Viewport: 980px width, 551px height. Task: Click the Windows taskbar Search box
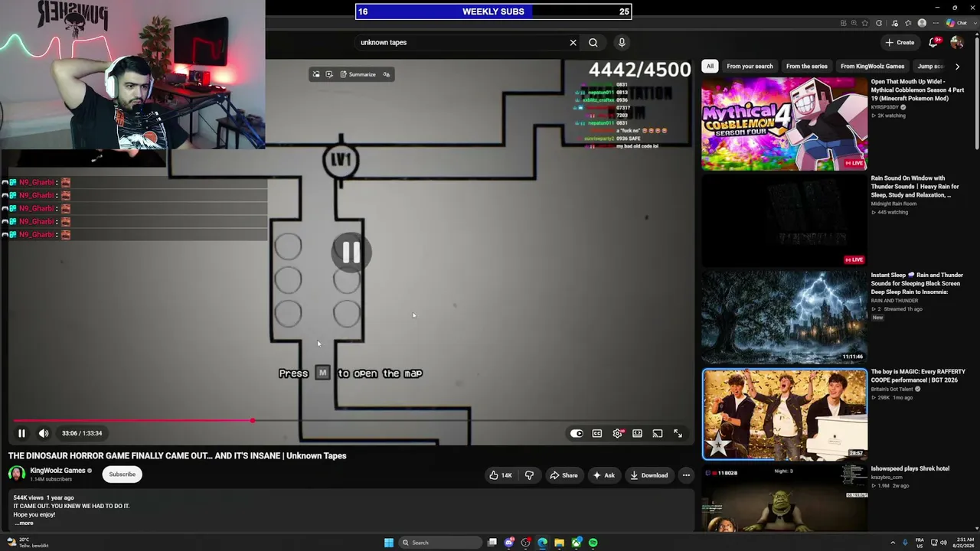coord(440,543)
